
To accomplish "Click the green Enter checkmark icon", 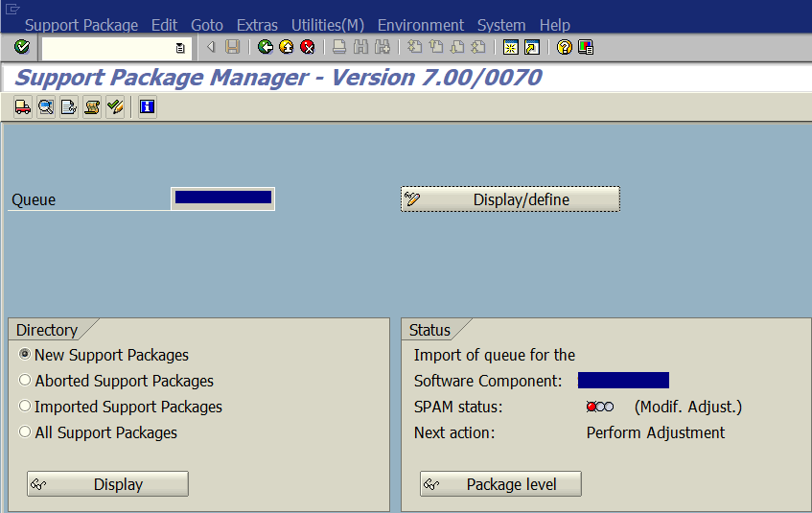I will (x=22, y=47).
